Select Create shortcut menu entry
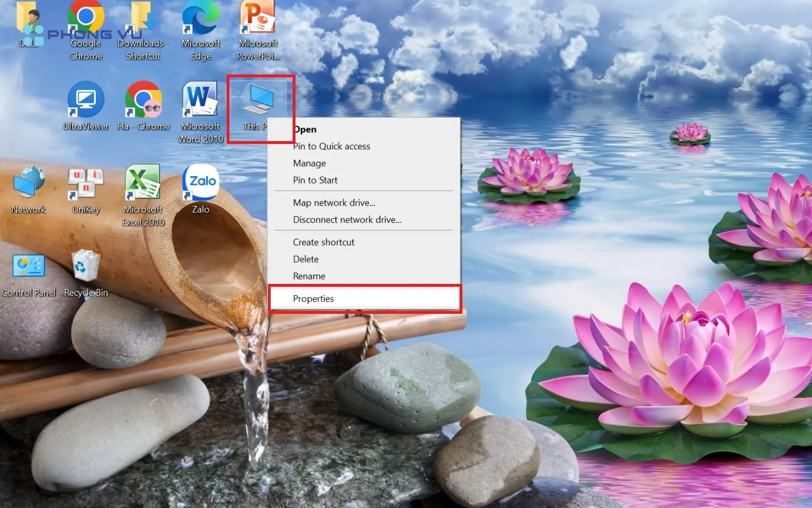 click(x=324, y=242)
